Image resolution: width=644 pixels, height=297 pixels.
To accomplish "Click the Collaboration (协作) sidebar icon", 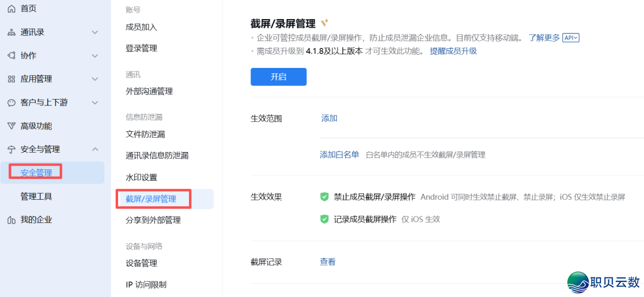I will pyautogui.click(x=11, y=55).
